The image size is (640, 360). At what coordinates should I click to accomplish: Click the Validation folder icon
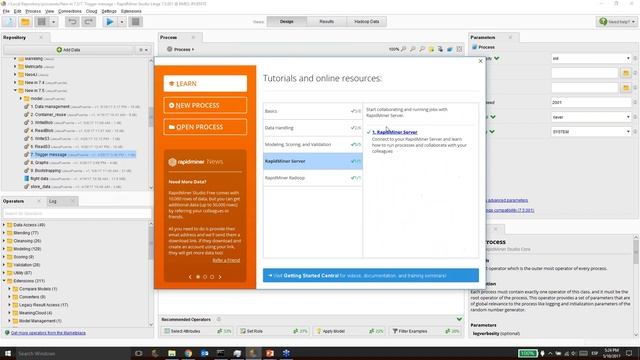tap(10, 265)
